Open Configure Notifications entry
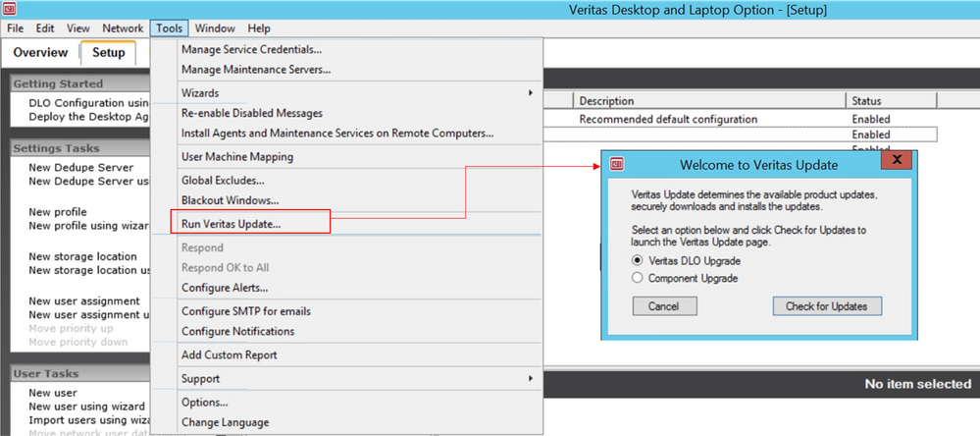980x436 pixels. click(x=237, y=331)
